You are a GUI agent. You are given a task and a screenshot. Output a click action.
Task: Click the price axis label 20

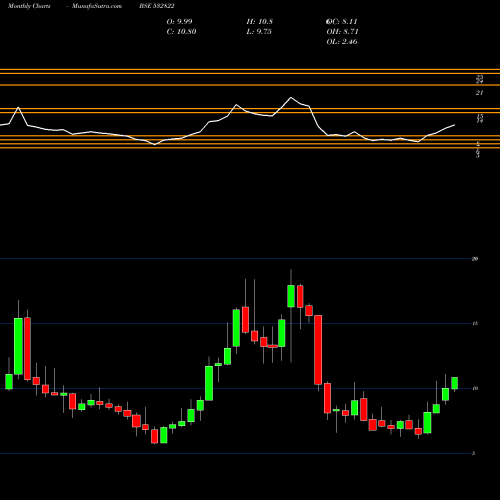475,259
